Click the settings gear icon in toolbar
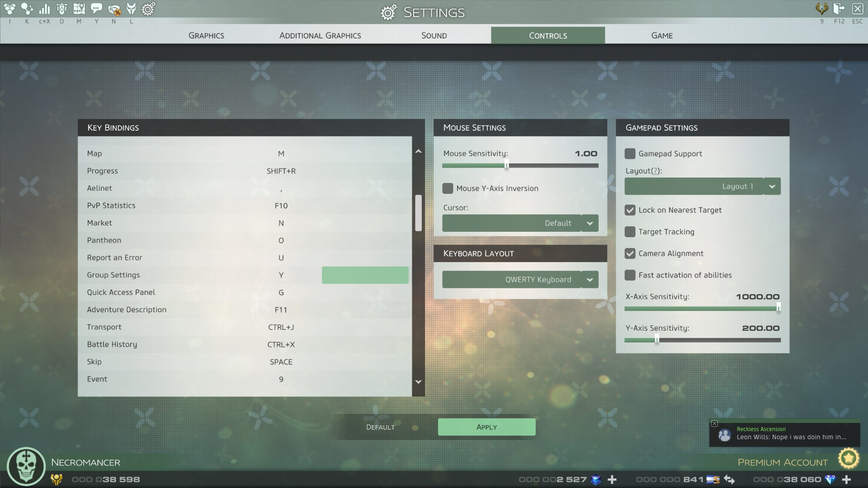This screenshot has width=868, height=488. coord(148,9)
